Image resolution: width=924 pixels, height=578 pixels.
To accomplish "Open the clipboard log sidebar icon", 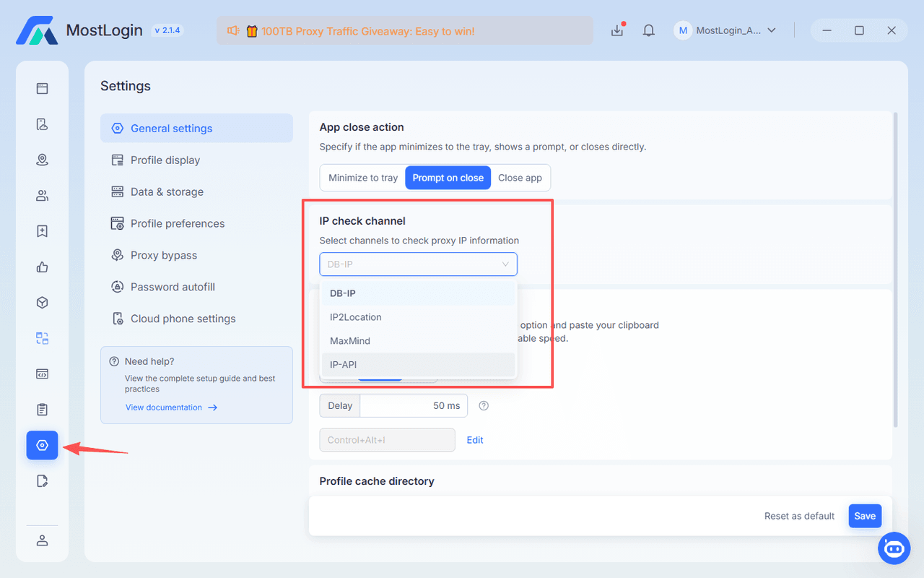I will [42, 410].
